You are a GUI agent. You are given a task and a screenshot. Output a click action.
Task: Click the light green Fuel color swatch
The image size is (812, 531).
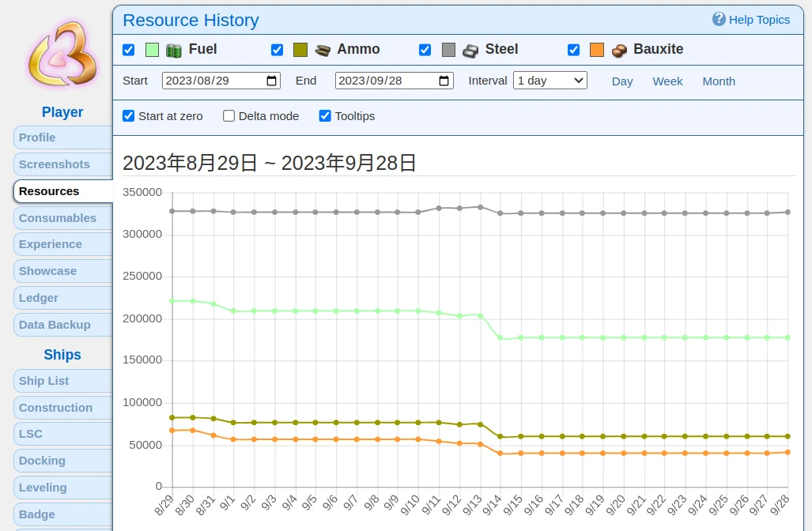[x=153, y=50]
